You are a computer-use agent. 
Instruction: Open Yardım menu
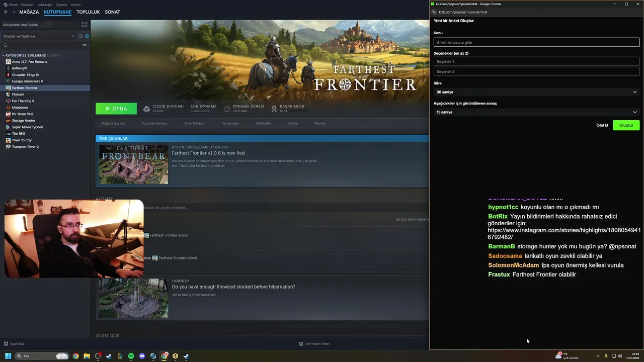point(75,5)
